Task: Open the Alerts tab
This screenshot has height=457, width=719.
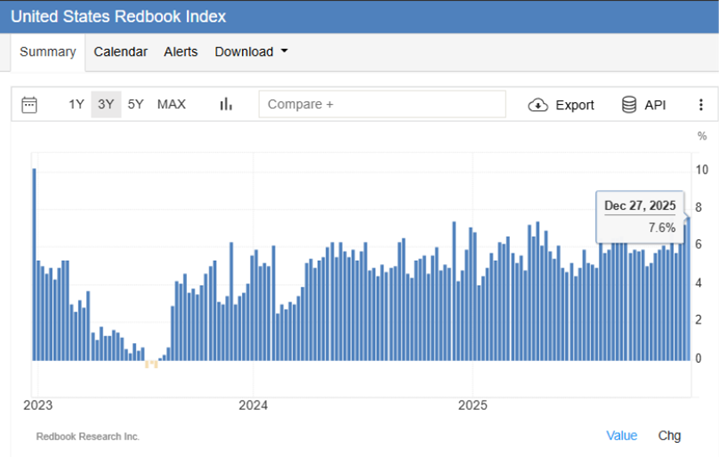Action: point(181,52)
